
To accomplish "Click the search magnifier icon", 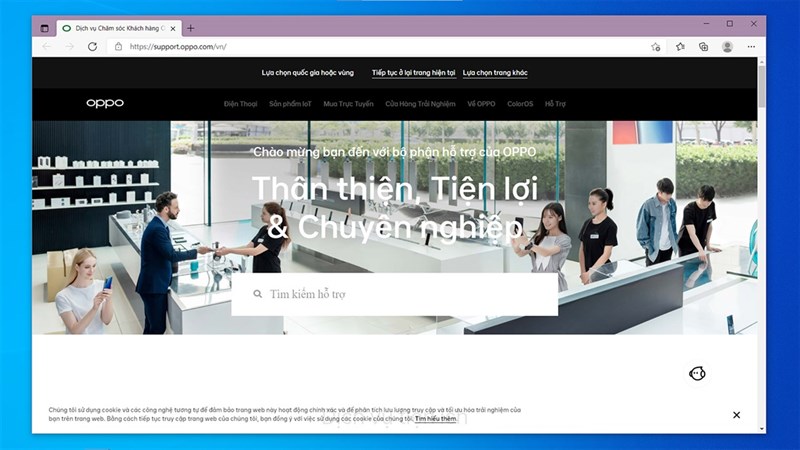I will pyautogui.click(x=258, y=294).
